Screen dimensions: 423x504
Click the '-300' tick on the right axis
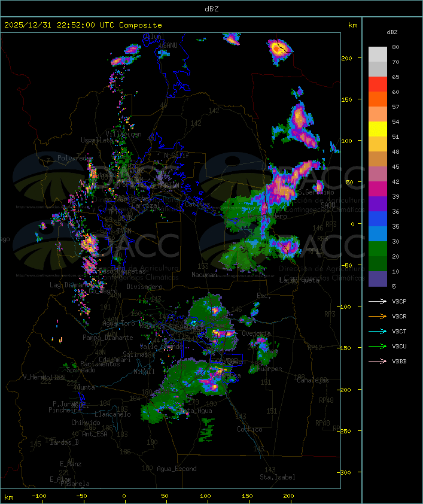345,472
